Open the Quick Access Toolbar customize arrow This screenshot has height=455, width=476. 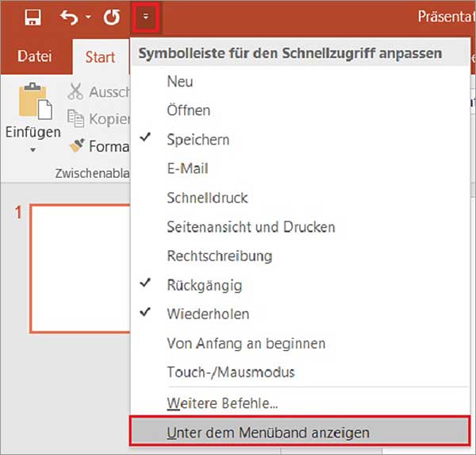click(x=146, y=17)
